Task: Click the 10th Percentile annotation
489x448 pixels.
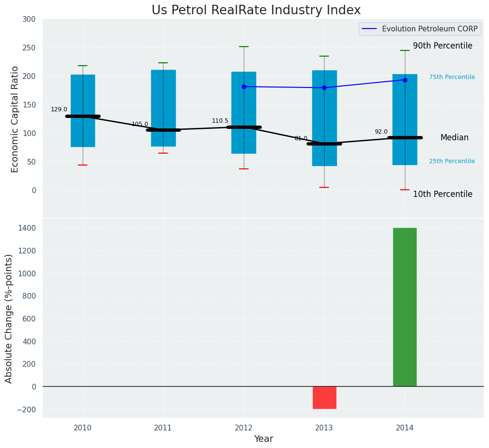Action: click(442, 194)
